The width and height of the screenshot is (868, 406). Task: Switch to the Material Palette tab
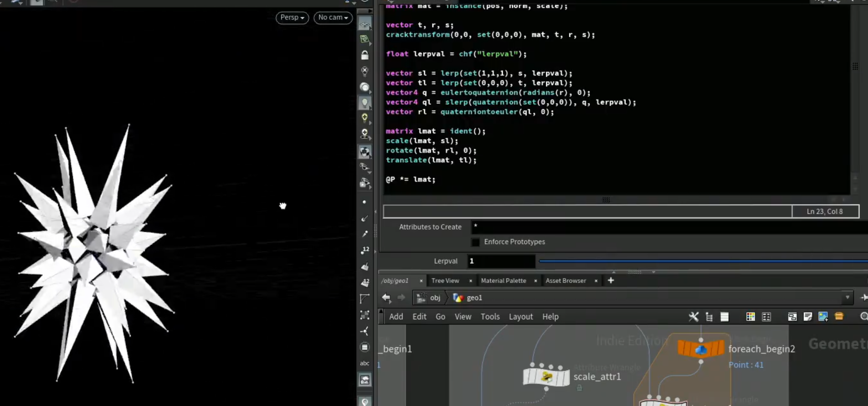pos(503,281)
